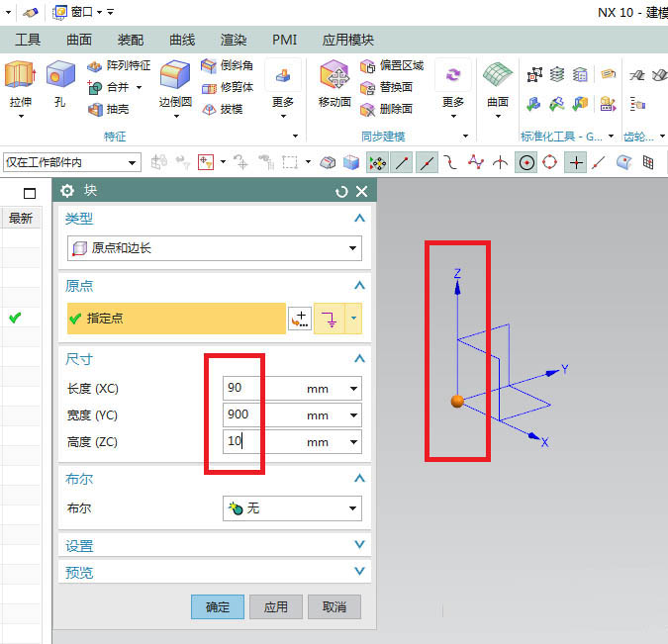Click Replace Face (替换面) tool
This screenshot has width=668, height=644.
[x=386, y=87]
